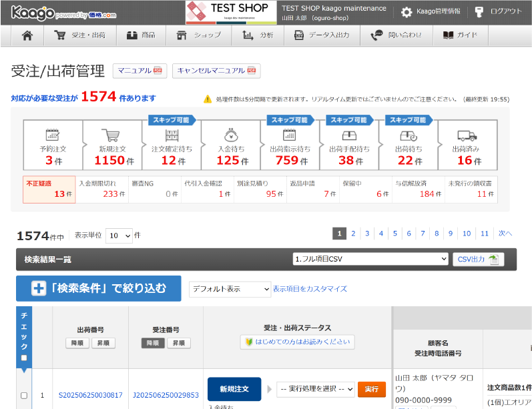Open shipment S202506250030817 link
The height and width of the screenshot is (409, 532).
click(91, 395)
